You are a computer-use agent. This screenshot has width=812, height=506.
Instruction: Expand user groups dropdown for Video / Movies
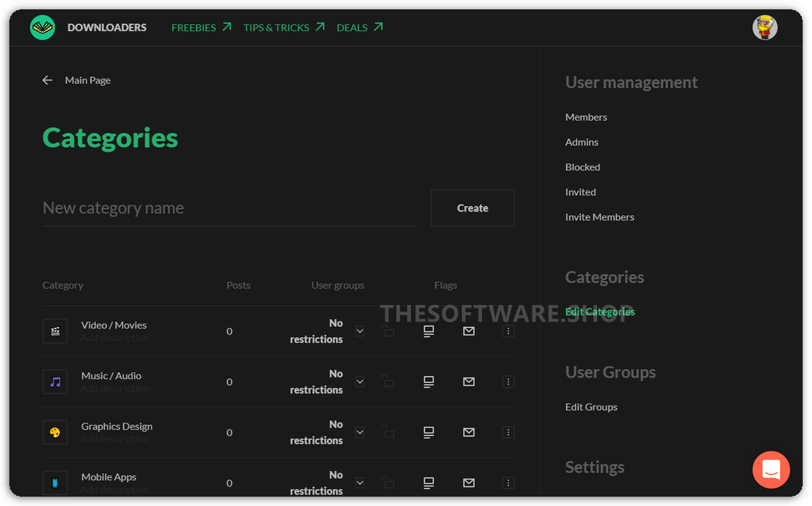(x=360, y=331)
